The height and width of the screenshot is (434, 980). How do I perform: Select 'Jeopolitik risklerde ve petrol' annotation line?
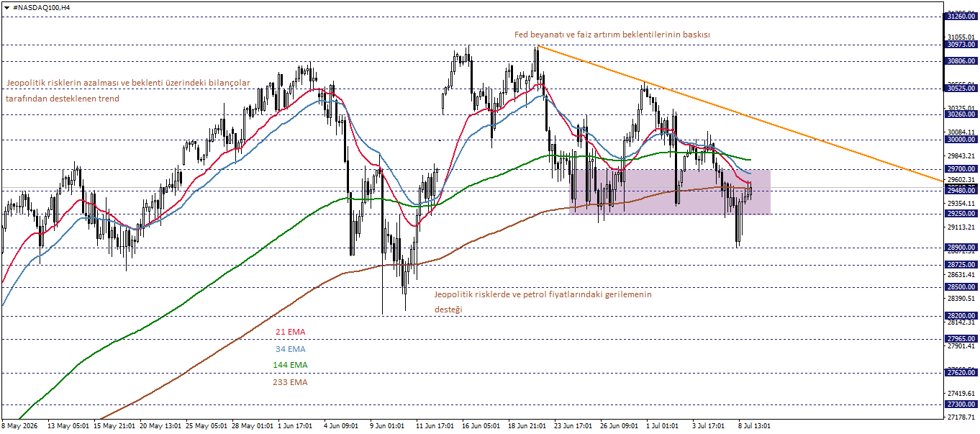pyautogui.click(x=543, y=294)
